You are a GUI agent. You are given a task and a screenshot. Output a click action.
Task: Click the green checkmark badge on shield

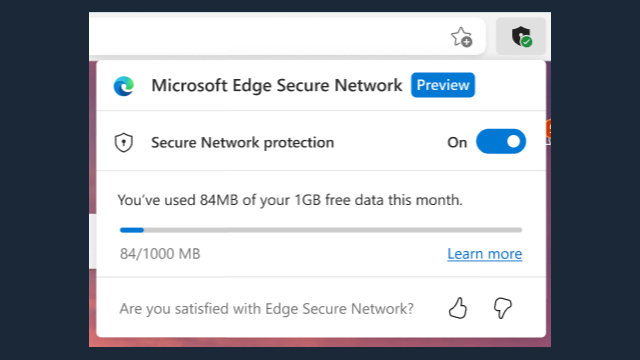tap(527, 42)
